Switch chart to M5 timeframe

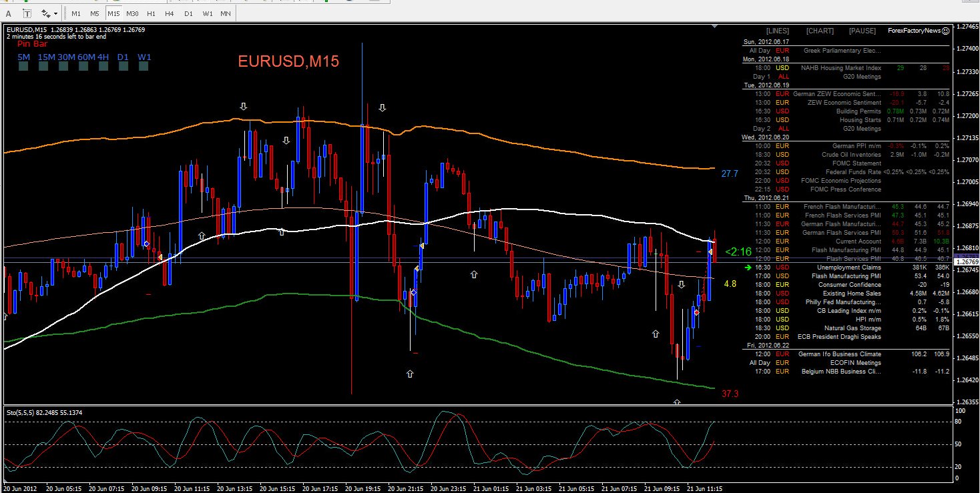click(x=95, y=13)
